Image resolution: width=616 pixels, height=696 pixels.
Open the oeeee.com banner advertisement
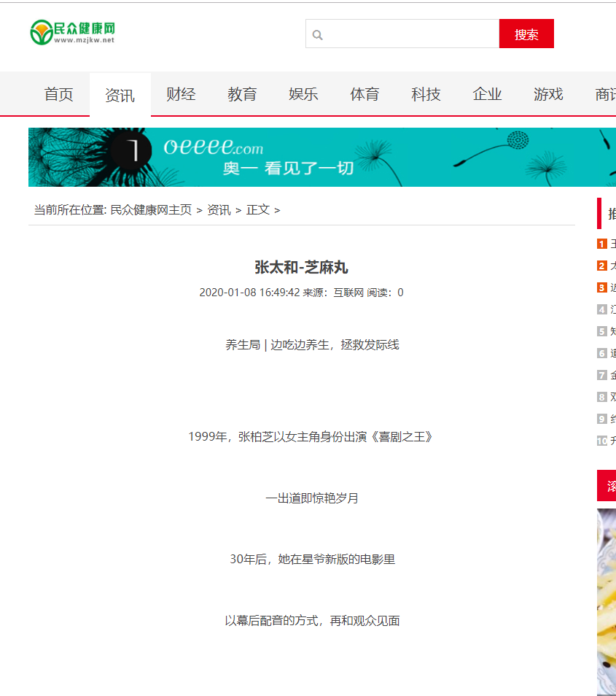(x=321, y=157)
